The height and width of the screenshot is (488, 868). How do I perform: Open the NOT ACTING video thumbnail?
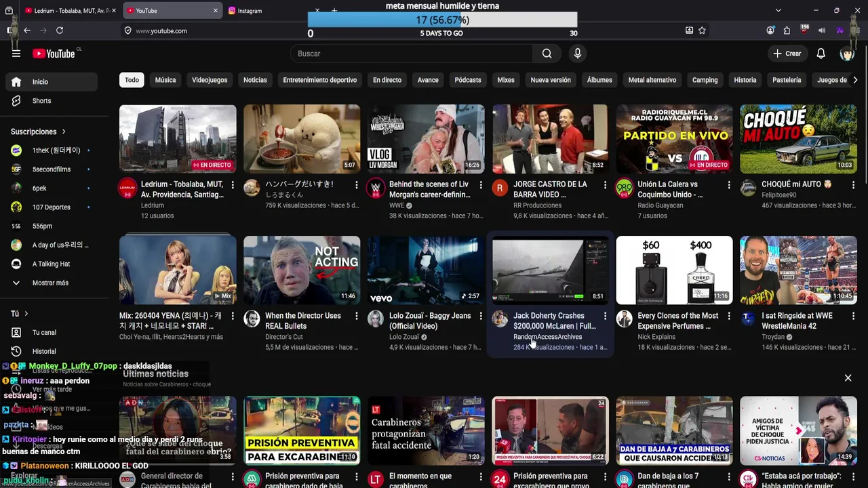tap(302, 270)
